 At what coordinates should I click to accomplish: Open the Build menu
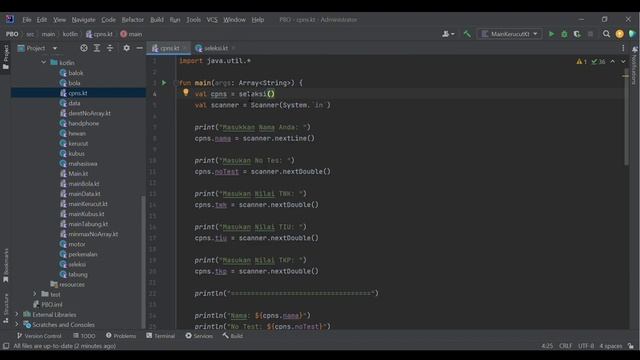[157, 20]
